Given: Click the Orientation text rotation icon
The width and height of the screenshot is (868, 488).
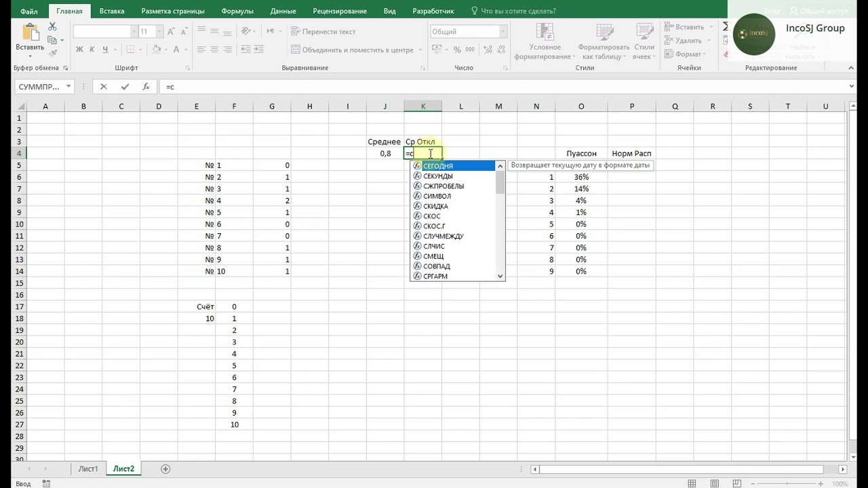Looking at the screenshot, I should pos(246,32).
